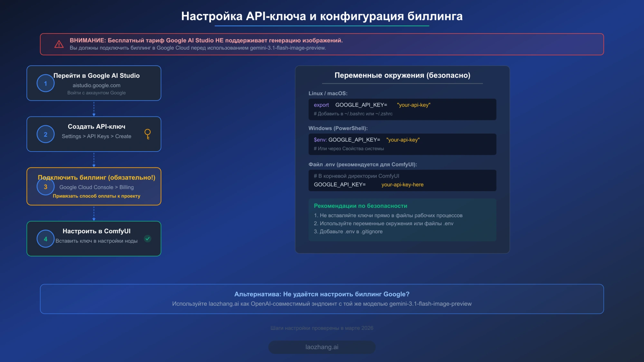This screenshot has width=644, height=362.
Task: Click comment # Добавить в ~/.bashrc или ~/.zshrc
Action: [353, 114]
